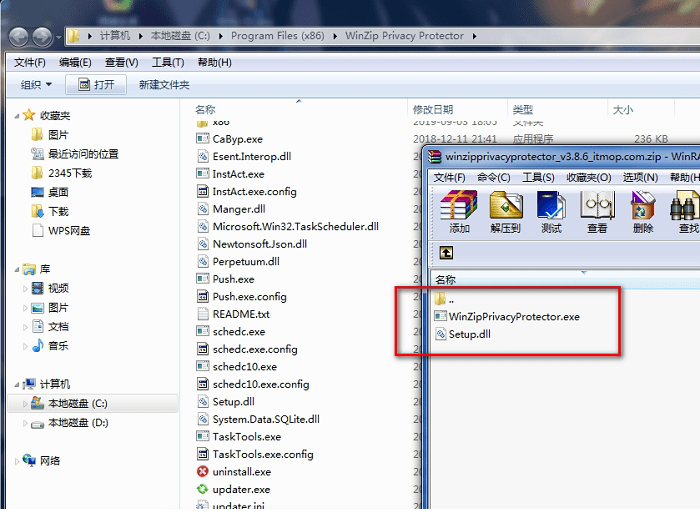Viewport: 700px width, 529px height.
Task: Collapse the Libraries (库) tree node
Action: pyautogui.click(x=17, y=270)
